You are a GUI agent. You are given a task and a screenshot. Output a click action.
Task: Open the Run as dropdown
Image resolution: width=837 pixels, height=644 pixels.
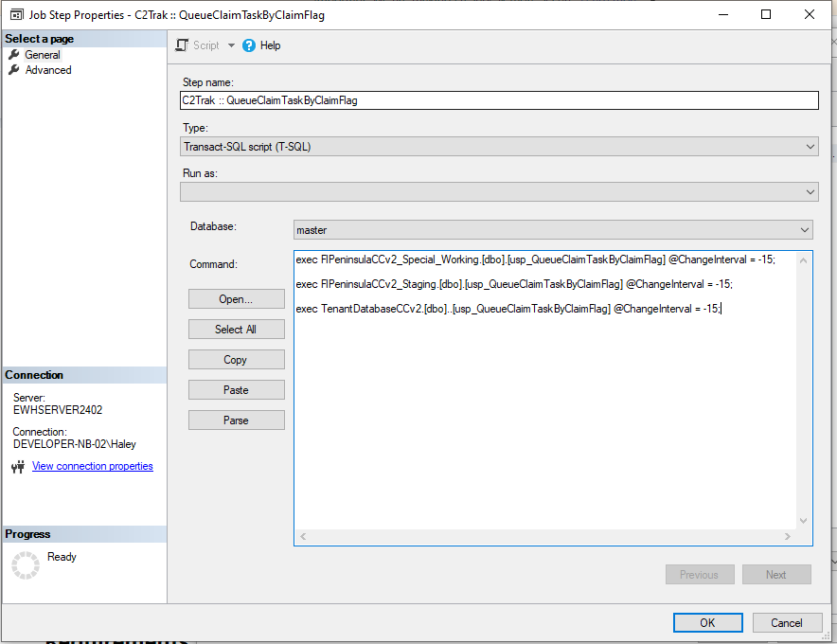coord(810,191)
